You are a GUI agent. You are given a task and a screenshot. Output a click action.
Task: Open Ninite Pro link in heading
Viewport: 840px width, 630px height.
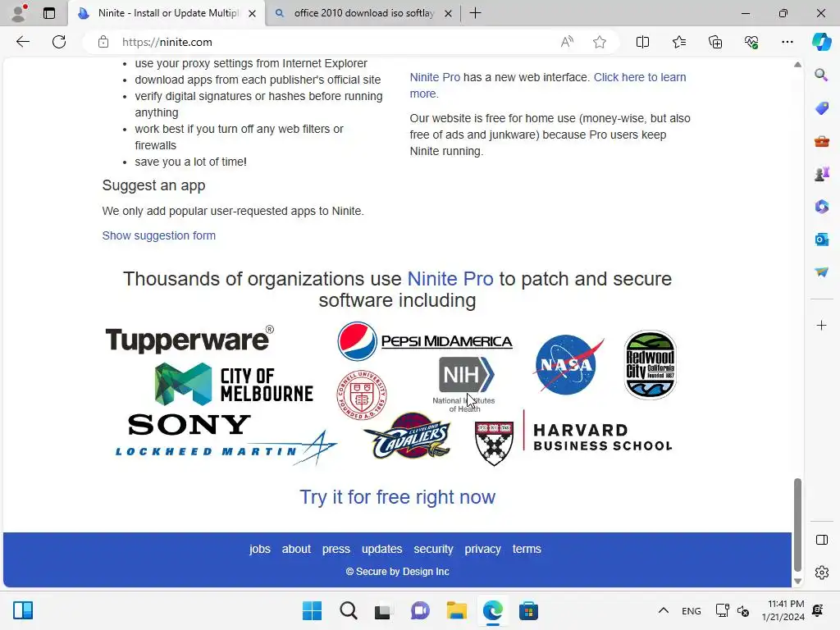(x=450, y=279)
